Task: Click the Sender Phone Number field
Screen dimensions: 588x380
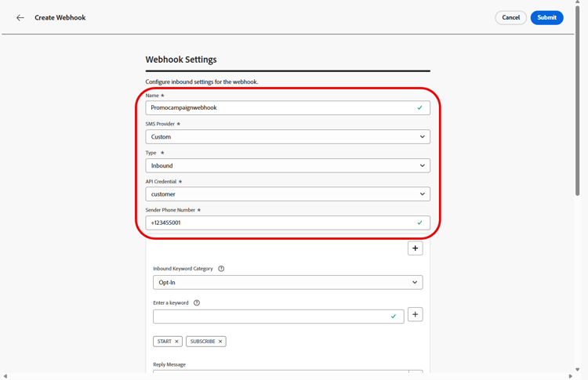Action: click(x=282, y=223)
